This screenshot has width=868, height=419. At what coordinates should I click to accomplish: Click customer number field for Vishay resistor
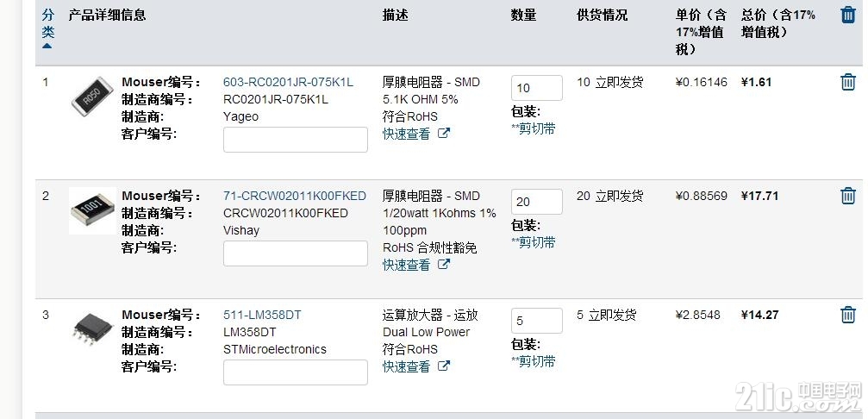click(296, 253)
